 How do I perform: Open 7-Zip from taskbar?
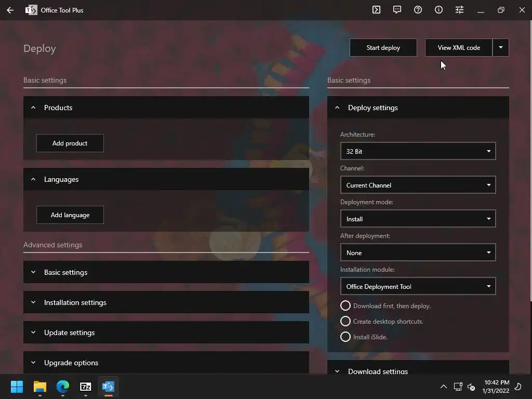point(86,387)
